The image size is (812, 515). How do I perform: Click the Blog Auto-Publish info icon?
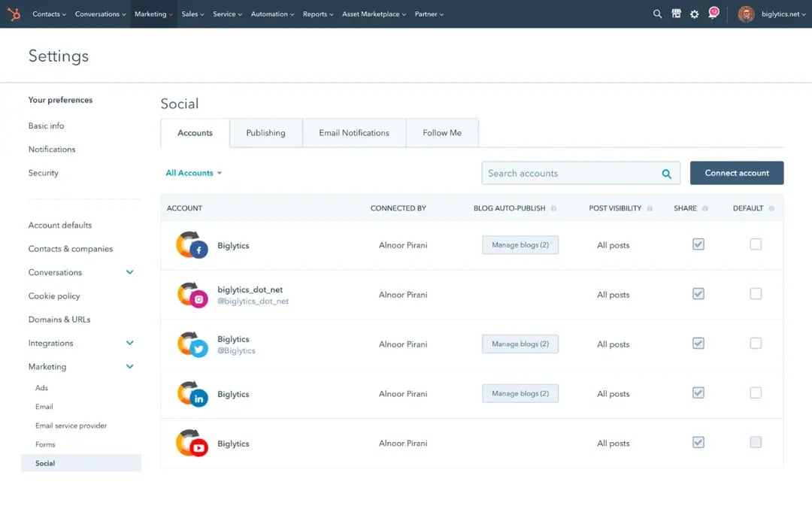pyautogui.click(x=553, y=208)
